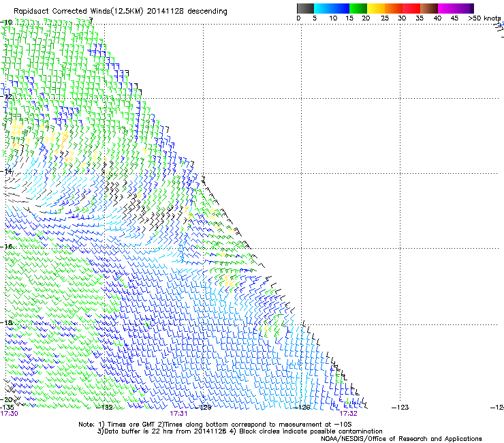
Task: Click the '-135' longitude axis label
Action: (x=7, y=408)
